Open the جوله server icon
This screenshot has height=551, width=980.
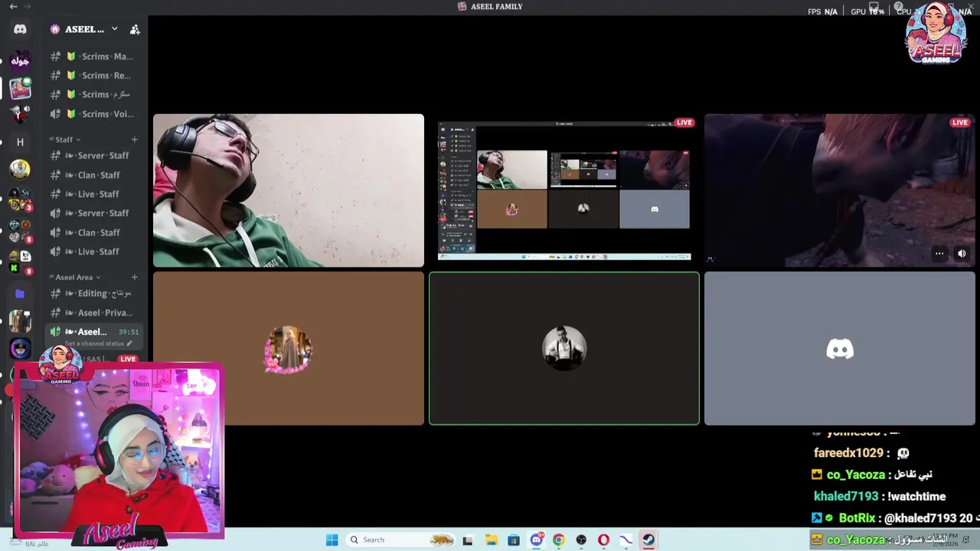point(20,60)
